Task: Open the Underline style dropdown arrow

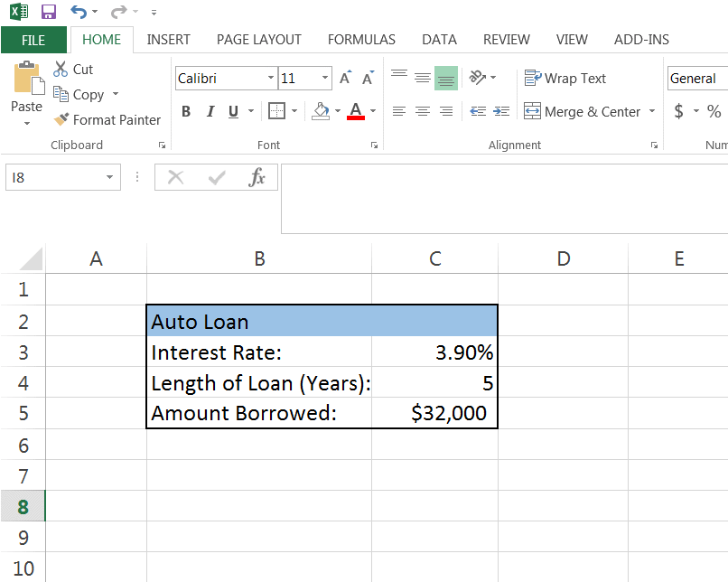Action: click(x=251, y=111)
